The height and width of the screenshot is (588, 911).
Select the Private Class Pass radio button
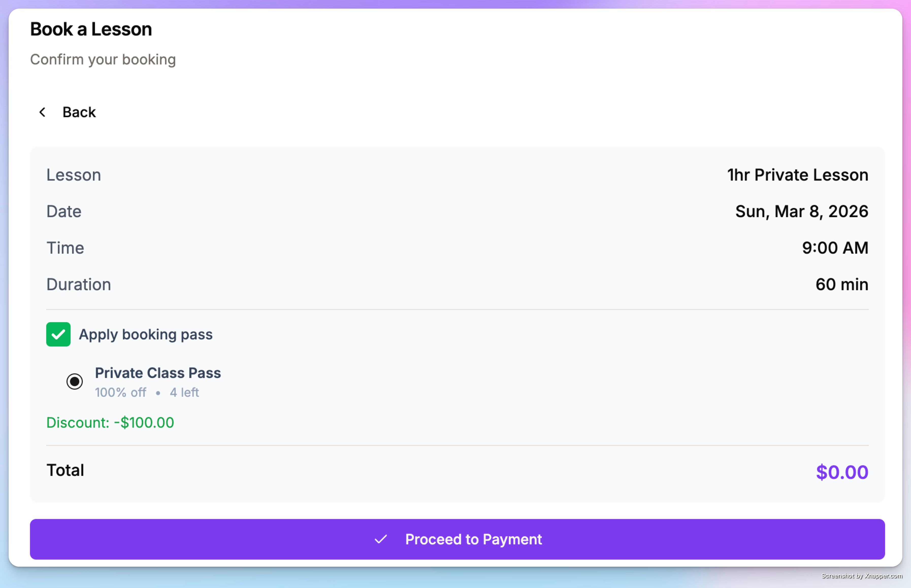point(74,381)
